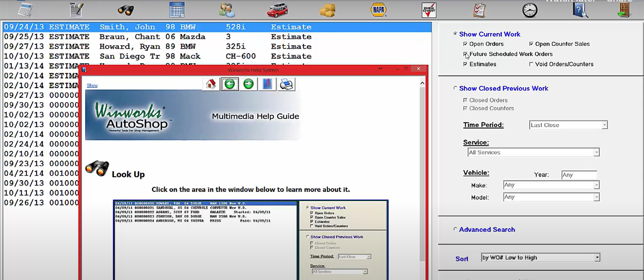This screenshot has width=644, height=280.
Task: Click the Show link in the Help window
Action: coord(92,85)
